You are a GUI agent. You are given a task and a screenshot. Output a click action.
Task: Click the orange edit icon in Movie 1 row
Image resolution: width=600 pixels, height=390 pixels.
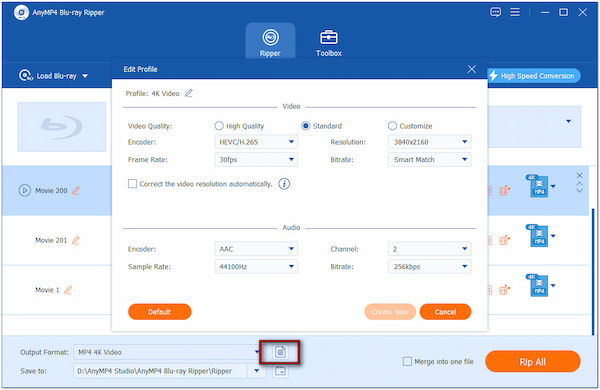[x=504, y=290]
